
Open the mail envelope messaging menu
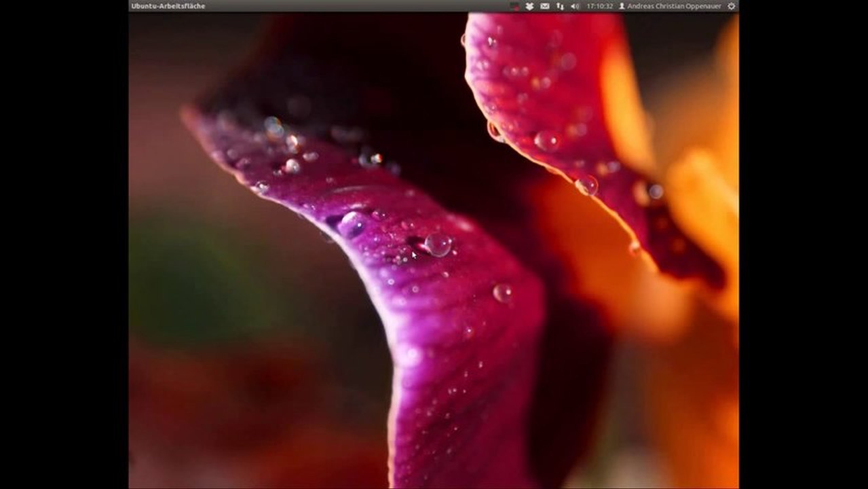tap(544, 6)
